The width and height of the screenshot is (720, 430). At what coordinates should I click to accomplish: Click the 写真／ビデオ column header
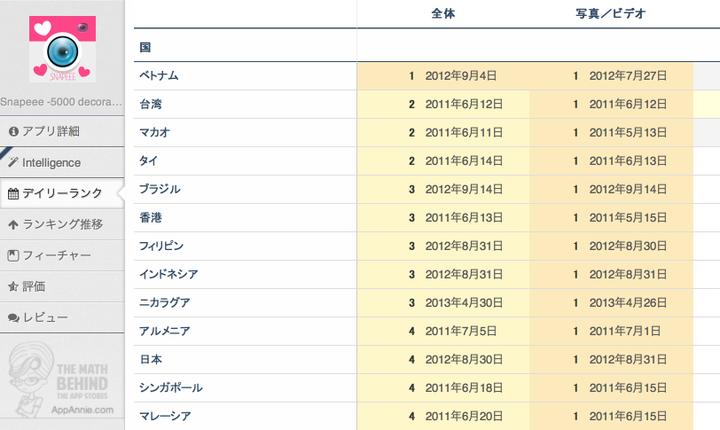point(610,14)
